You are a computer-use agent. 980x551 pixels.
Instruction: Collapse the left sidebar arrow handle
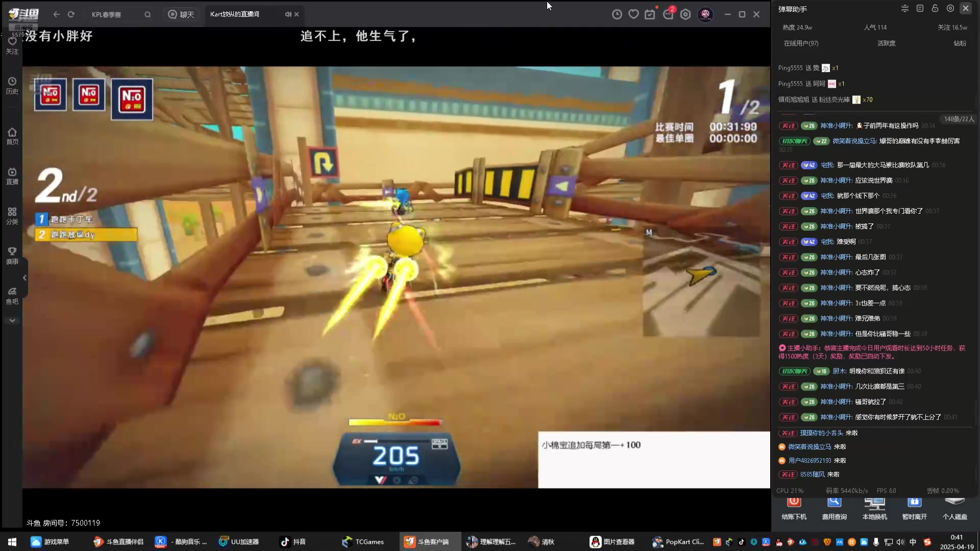[x=24, y=278]
